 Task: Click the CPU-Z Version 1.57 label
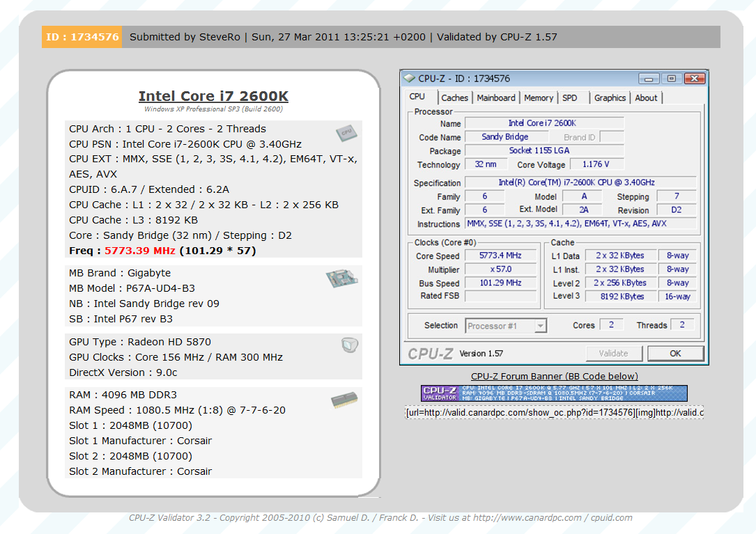pos(481,354)
